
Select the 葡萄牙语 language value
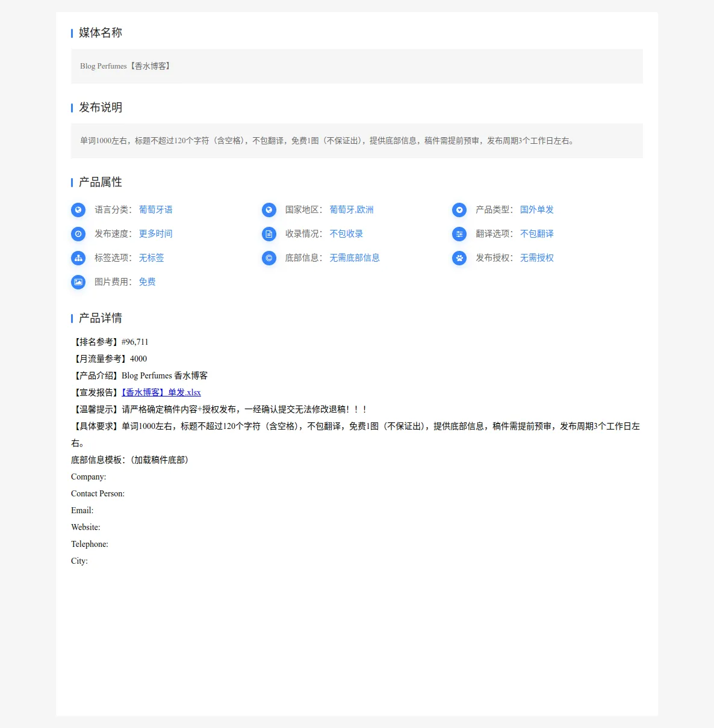coord(156,209)
